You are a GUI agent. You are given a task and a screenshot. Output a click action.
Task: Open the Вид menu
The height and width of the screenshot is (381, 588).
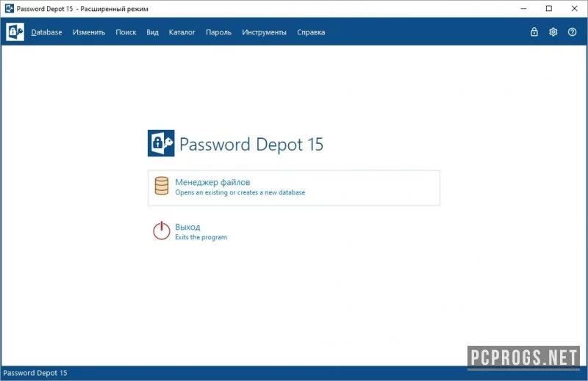pos(152,32)
